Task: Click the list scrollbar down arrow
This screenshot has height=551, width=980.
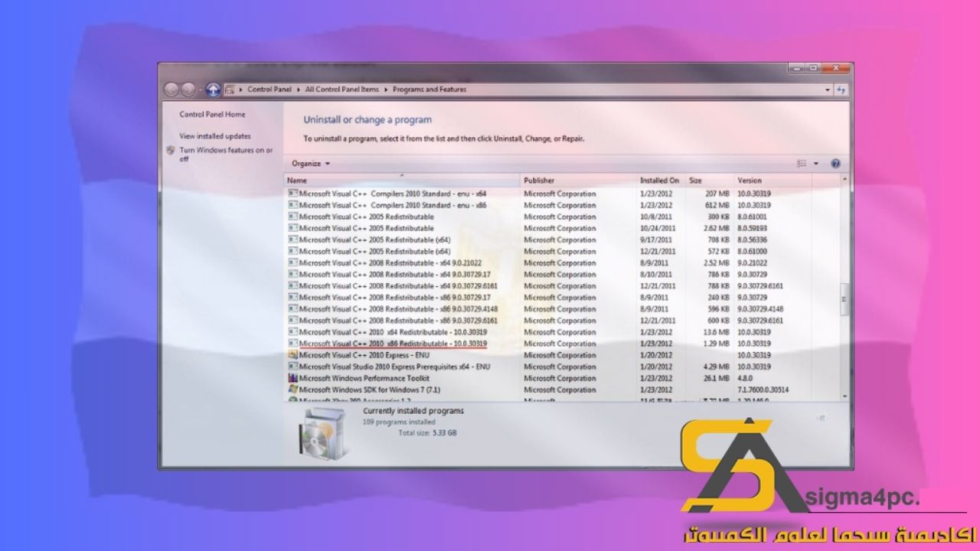Action: pyautogui.click(x=845, y=396)
